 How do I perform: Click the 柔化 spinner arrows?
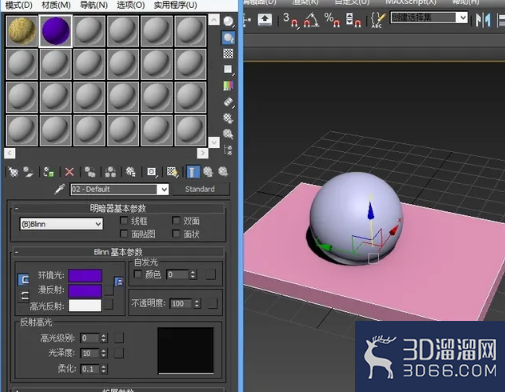[104, 369]
